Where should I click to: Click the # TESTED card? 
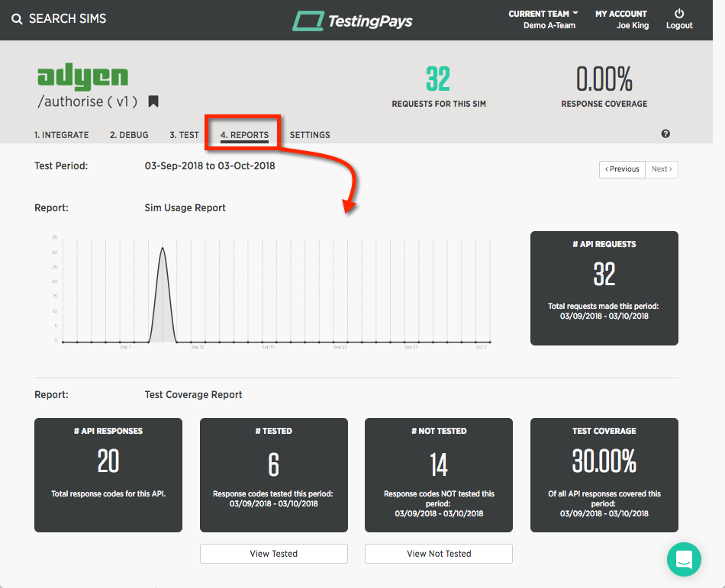tap(274, 475)
